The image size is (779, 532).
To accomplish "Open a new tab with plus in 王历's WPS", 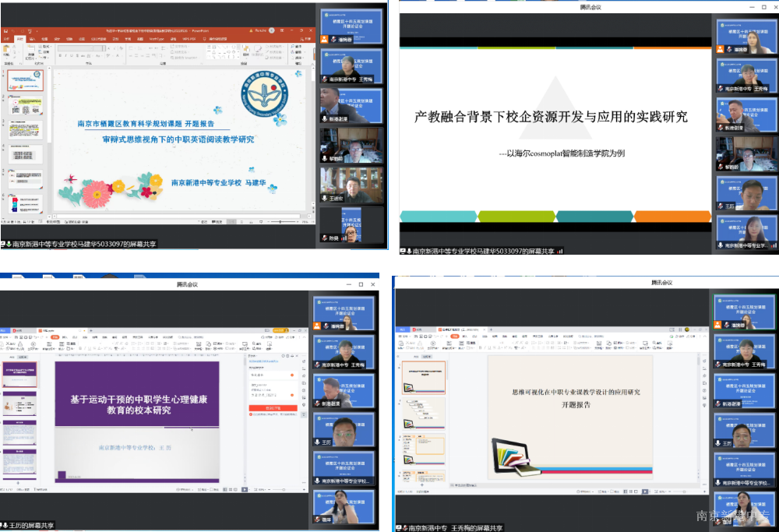I will (90, 330).
